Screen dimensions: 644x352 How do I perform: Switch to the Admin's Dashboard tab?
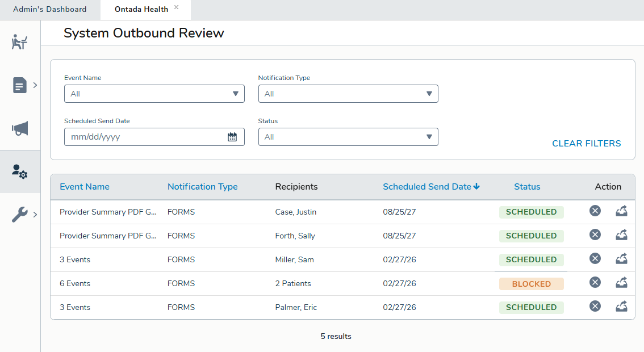tap(51, 9)
